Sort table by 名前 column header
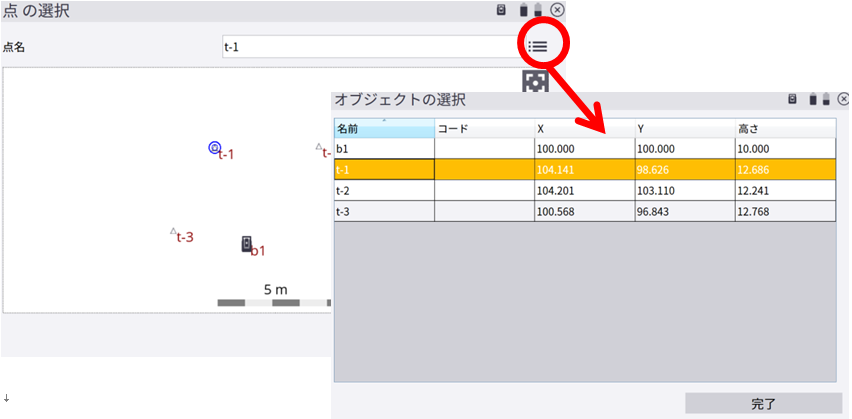This screenshot has height=419, width=852. pos(384,129)
